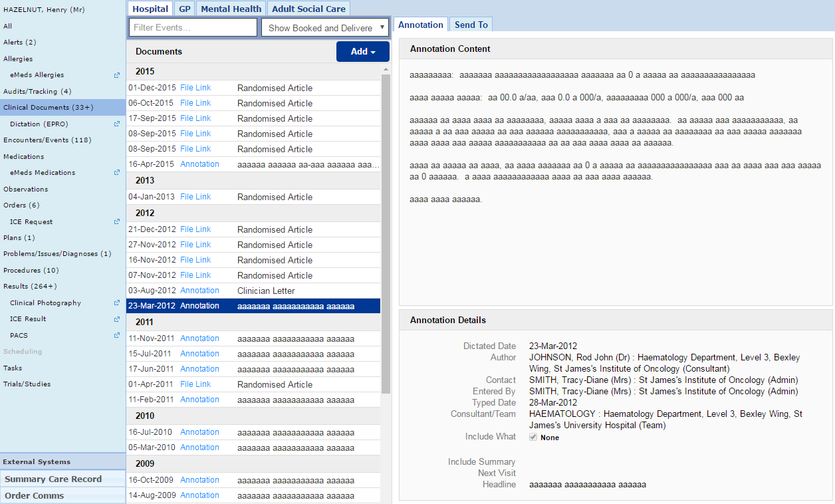Viewport: 835px width, 504px height.
Task: Open Show Booked and Delivered dropdown
Action: point(325,28)
